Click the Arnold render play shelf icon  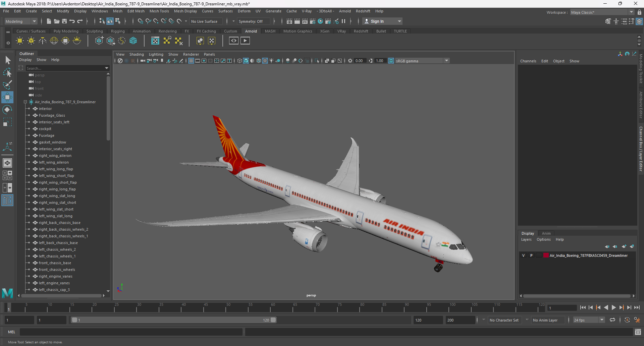[245, 41]
